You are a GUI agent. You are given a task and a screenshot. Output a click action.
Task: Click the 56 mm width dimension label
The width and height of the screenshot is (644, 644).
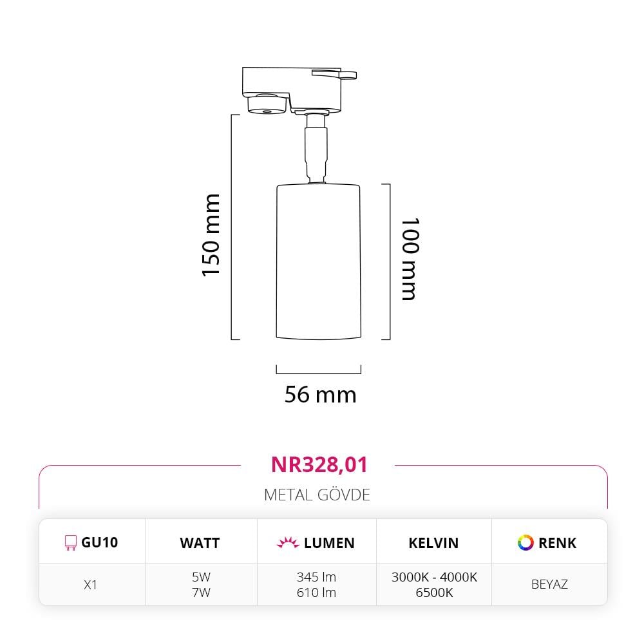coord(320,394)
